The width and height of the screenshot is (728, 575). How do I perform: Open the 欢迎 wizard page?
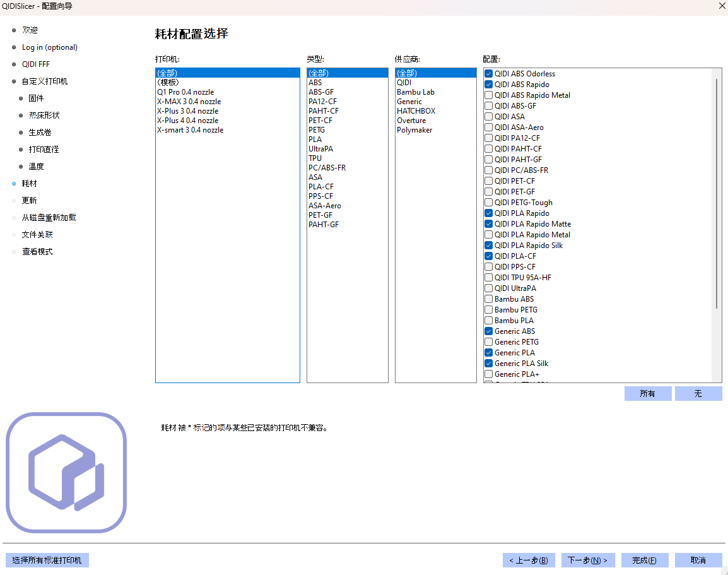[x=30, y=30]
